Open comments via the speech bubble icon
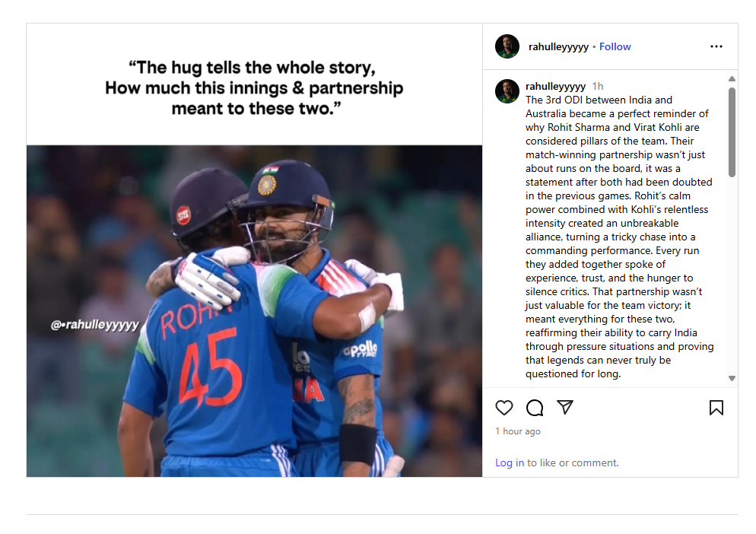The height and width of the screenshot is (534, 756). [535, 408]
